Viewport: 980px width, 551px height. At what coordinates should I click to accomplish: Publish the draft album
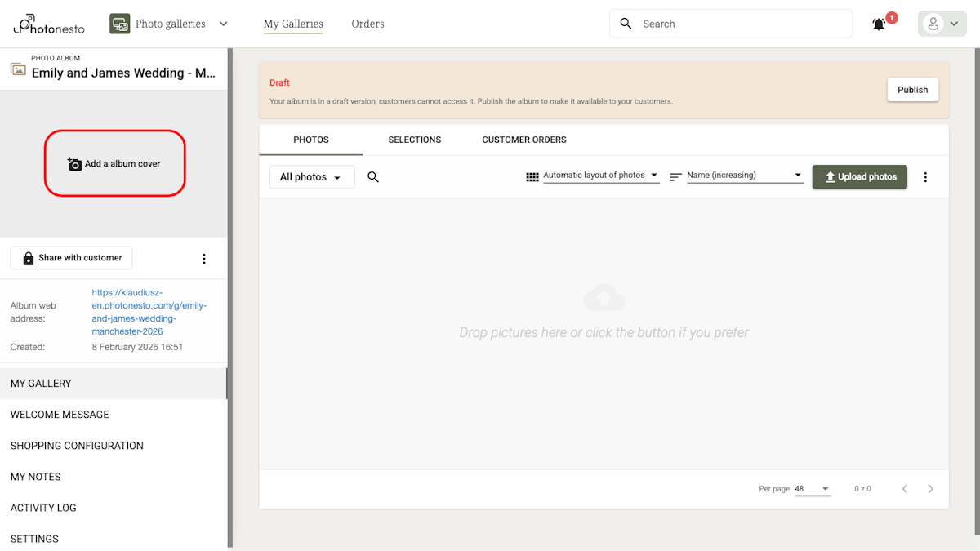coord(912,90)
